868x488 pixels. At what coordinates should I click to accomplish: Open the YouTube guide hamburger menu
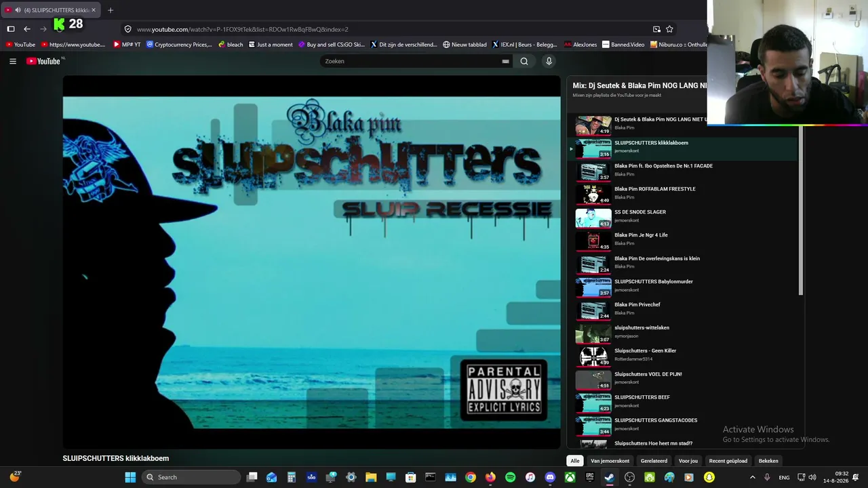(x=13, y=61)
